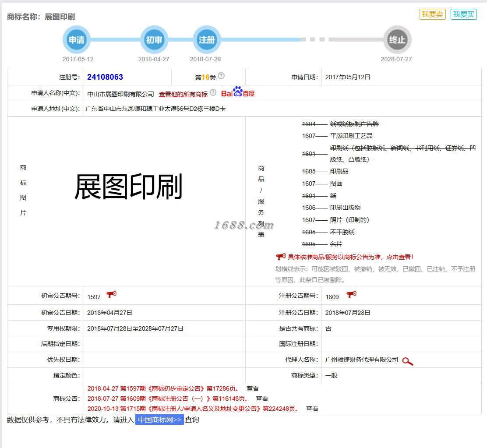487x448 pixels.
Task: Click the red megaphone before 具体核准商品
Action: 280,257
